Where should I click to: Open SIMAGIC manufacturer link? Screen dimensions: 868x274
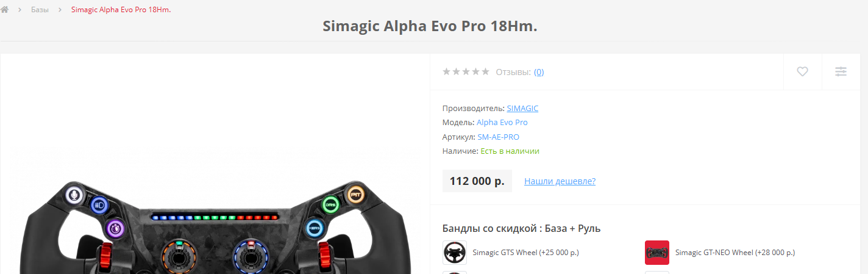coord(522,108)
